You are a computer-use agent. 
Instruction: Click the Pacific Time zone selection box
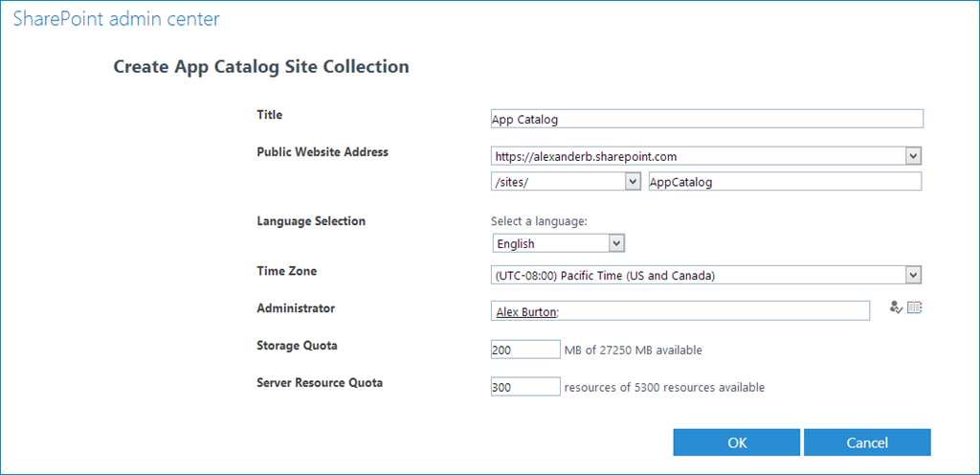pyautogui.click(x=706, y=275)
